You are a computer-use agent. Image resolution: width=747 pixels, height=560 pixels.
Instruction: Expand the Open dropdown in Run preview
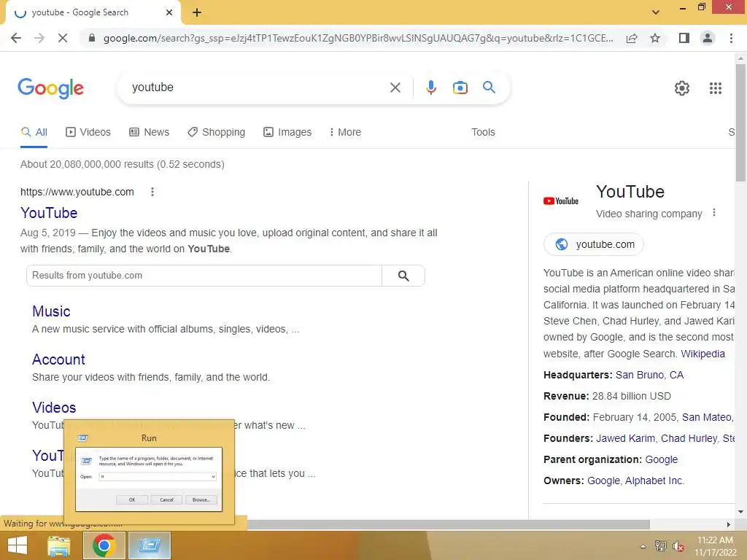pyautogui.click(x=213, y=476)
